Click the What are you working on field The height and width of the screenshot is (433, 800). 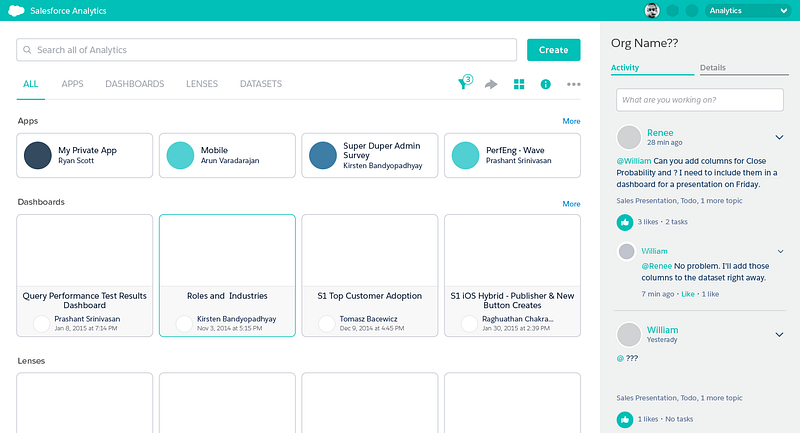(x=699, y=100)
